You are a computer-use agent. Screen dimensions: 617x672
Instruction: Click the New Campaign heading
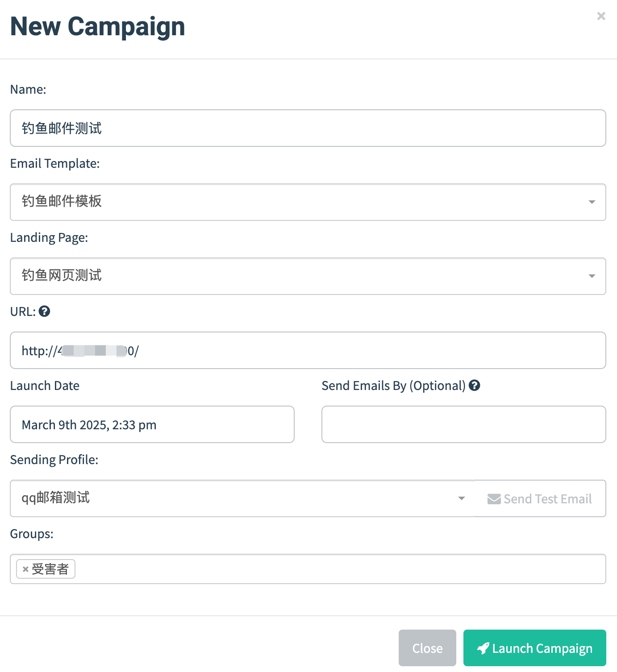pyautogui.click(x=97, y=26)
